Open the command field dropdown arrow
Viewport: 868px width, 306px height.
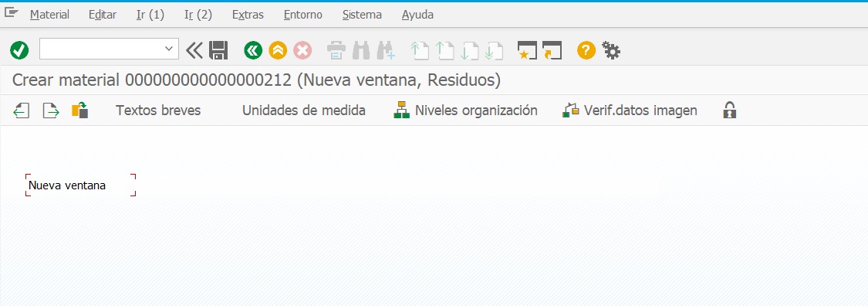[x=169, y=49]
